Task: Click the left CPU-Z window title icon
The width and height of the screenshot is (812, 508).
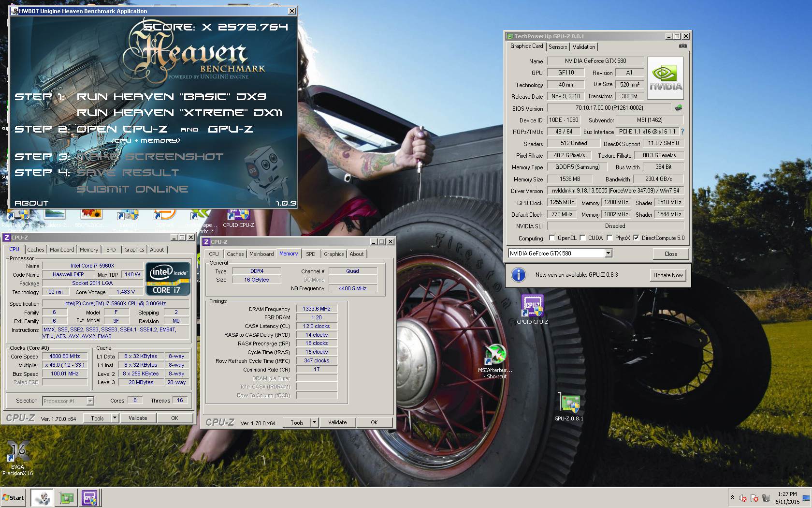Action: click(6, 238)
